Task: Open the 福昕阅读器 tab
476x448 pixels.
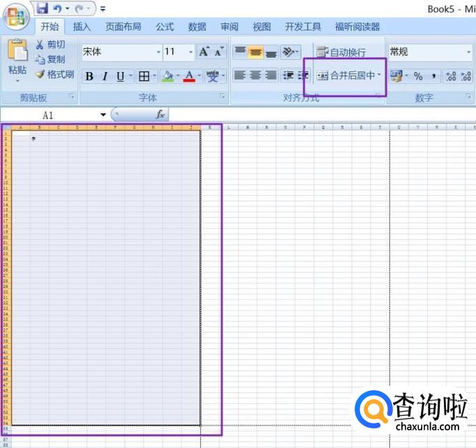Action: coord(357,27)
